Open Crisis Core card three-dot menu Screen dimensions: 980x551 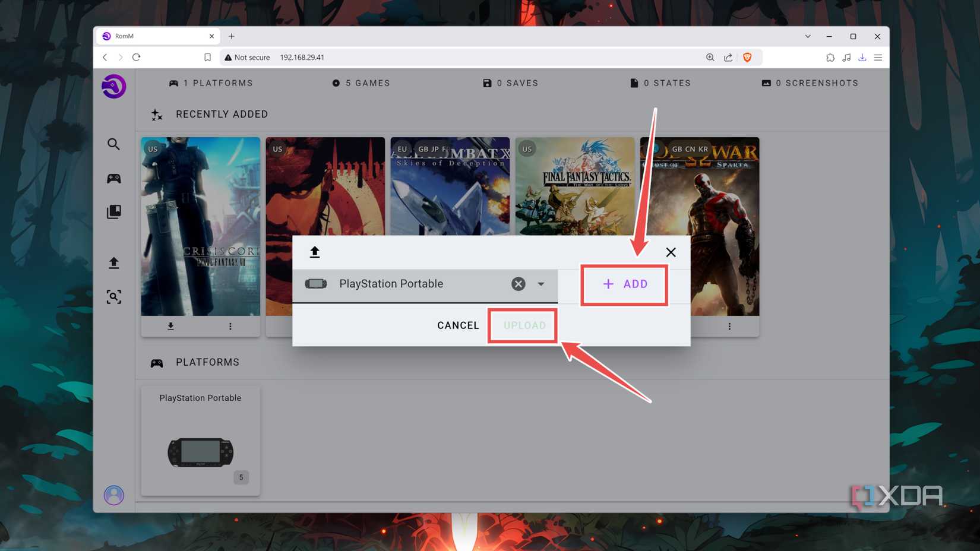coord(230,326)
